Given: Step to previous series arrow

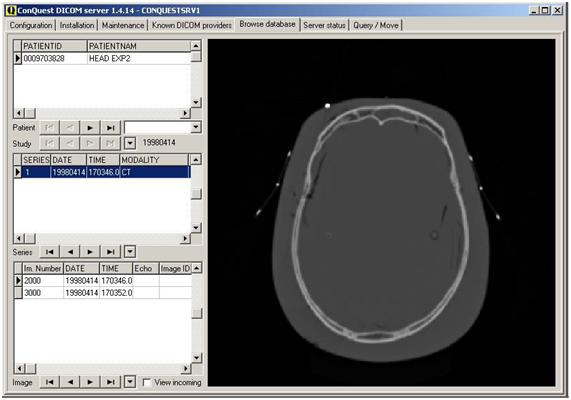Looking at the screenshot, I should click(x=70, y=252).
